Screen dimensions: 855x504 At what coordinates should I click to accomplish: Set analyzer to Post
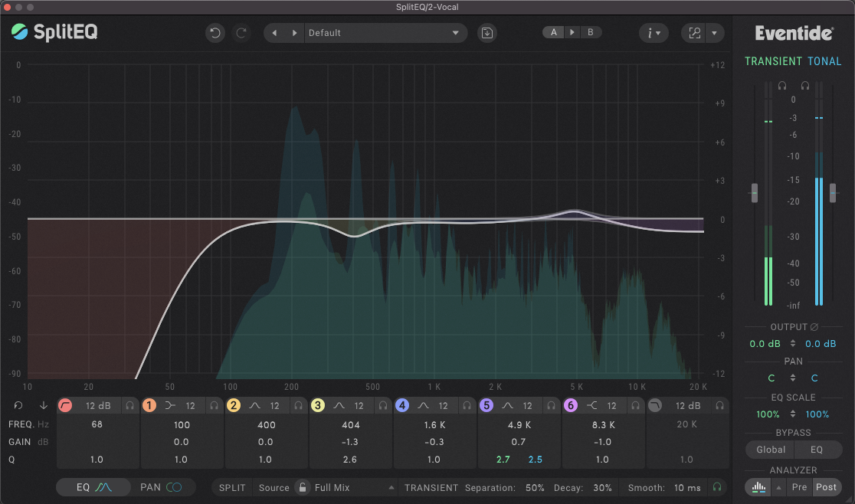tap(826, 487)
